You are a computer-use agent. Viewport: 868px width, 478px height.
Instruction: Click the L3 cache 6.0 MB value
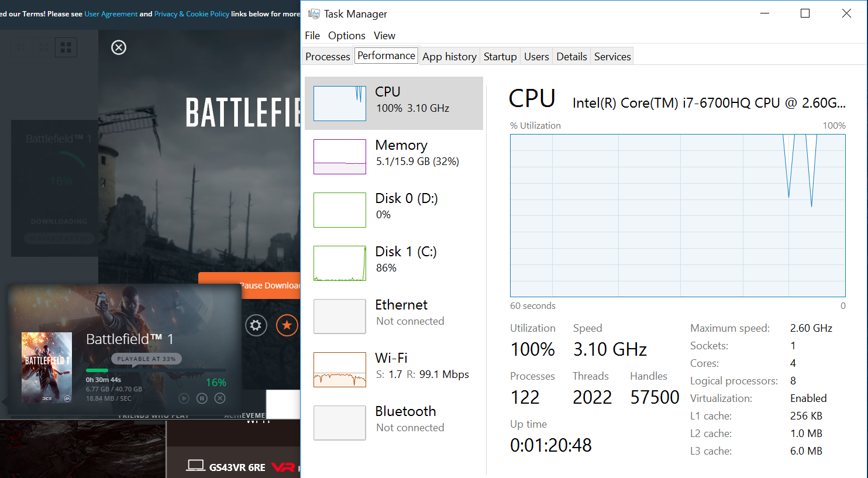(806, 451)
